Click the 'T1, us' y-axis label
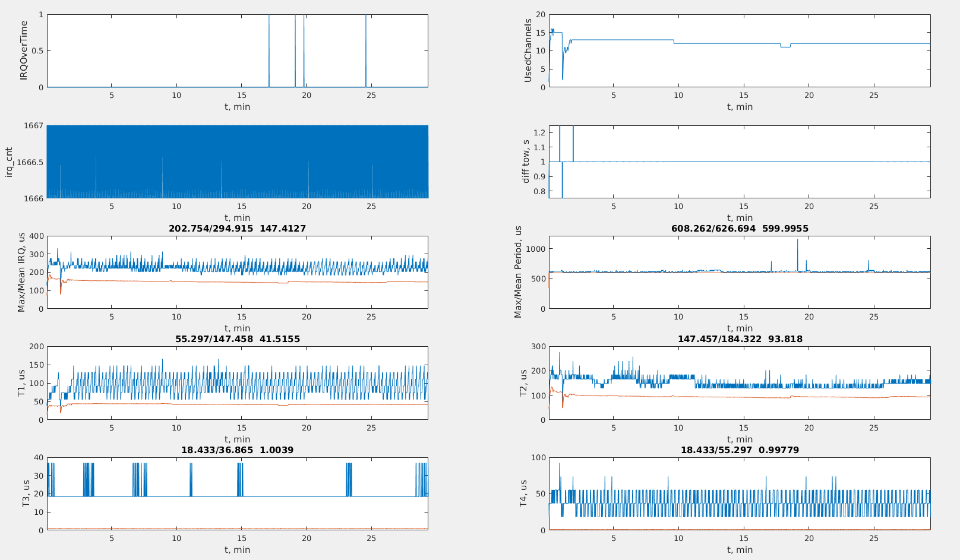This screenshot has height=560, width=960. click(x=21, y=383)
